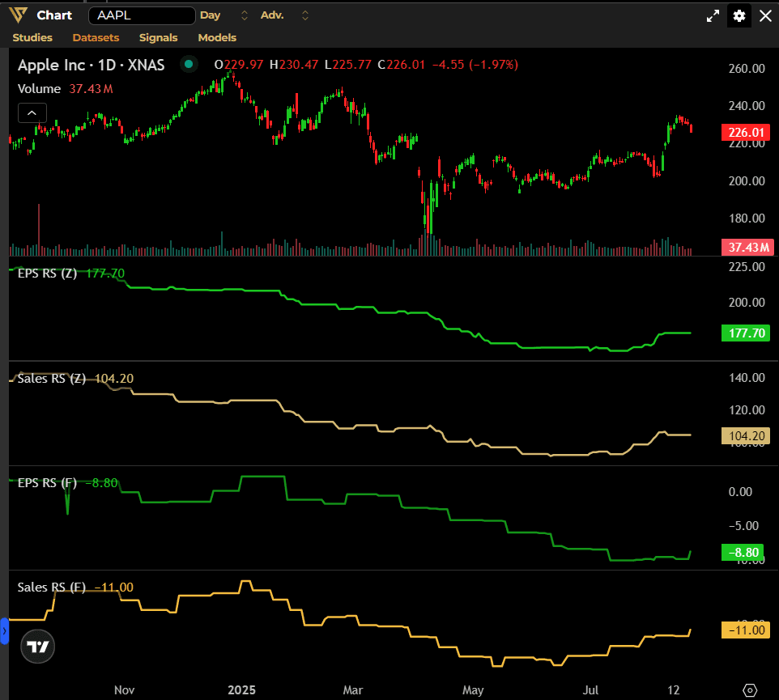Click the 225.00 EPS RS axis label
779x700 pixels.
click(x=747, y=267)
